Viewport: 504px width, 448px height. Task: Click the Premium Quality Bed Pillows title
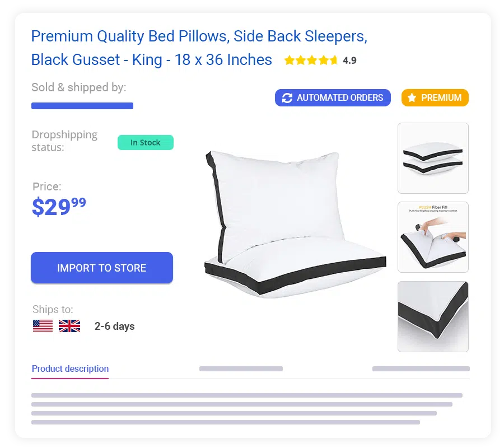[x=199, y=48]
